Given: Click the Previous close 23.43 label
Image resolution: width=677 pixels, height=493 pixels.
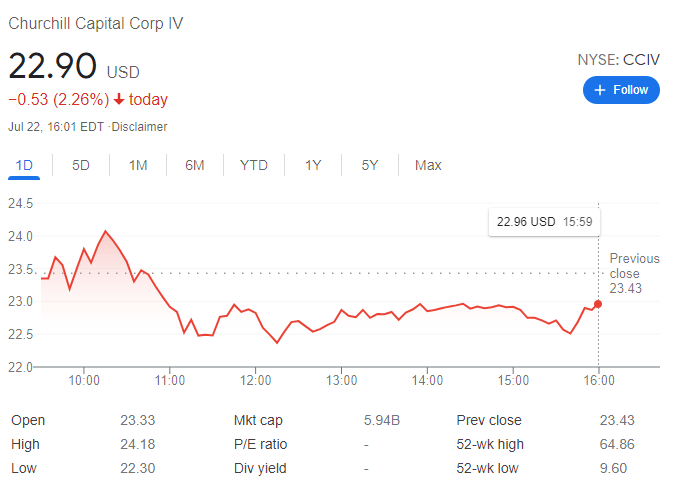Looking at the screenshot, I should [634, 273].
